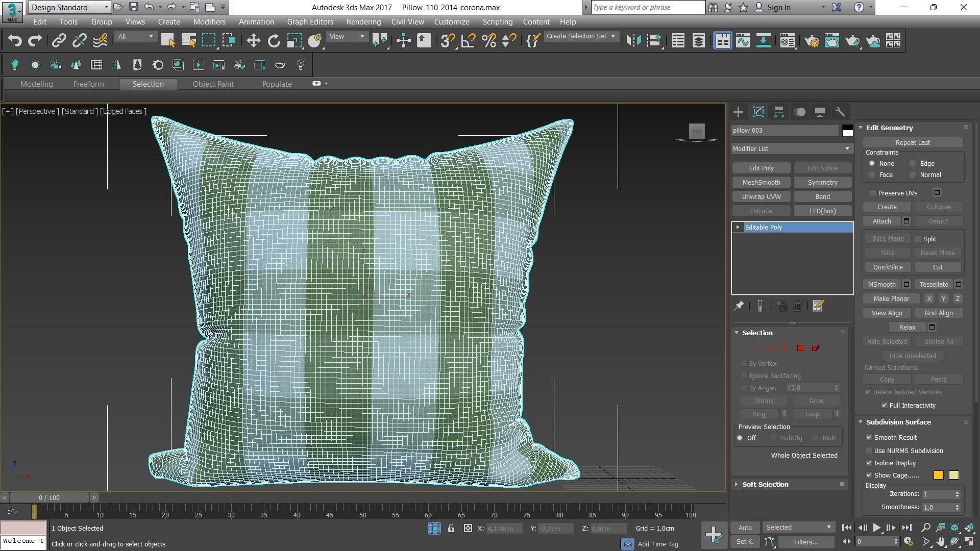
Task: Open the Motion panel tab
Action: pos(800,112)
